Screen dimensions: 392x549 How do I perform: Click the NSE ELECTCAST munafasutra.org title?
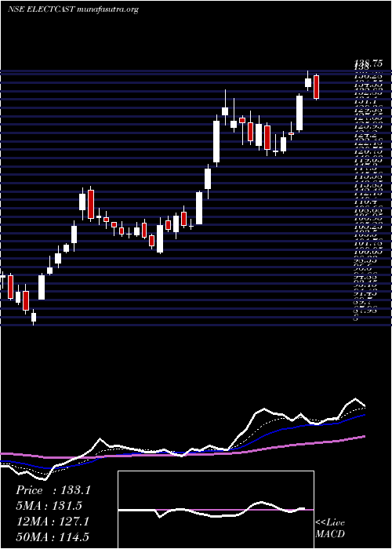[x=73, y=9]
